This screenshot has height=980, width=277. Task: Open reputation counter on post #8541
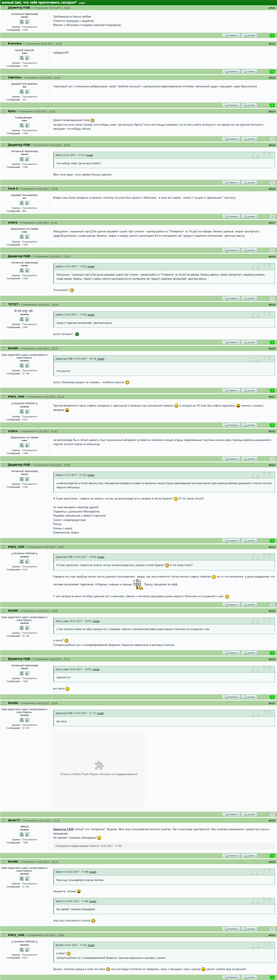click(272, 35)
